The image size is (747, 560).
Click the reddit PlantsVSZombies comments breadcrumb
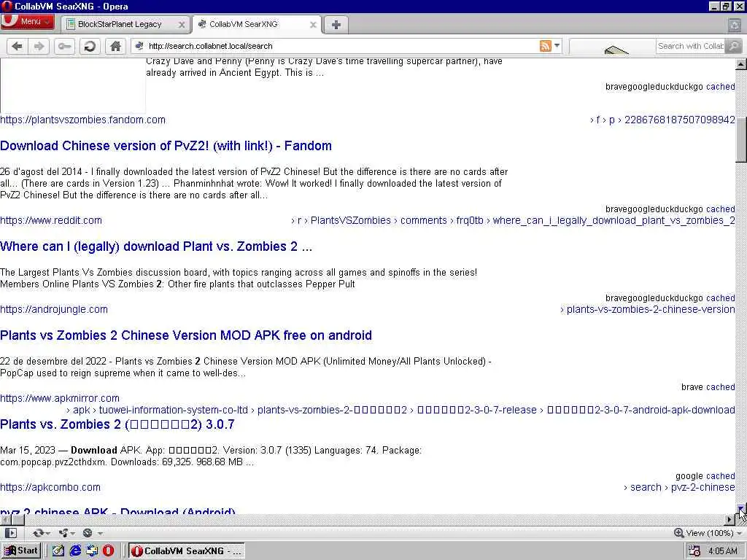pos(513,220)
